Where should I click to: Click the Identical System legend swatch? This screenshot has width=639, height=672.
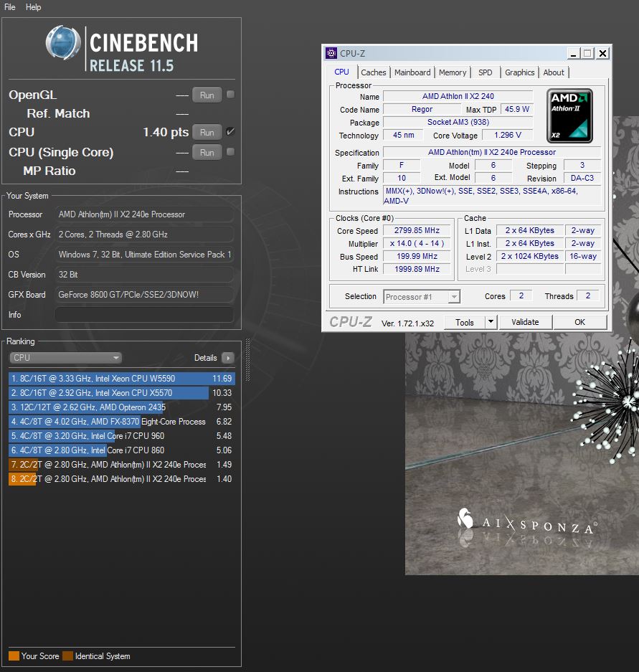click(x=67, y=656)
